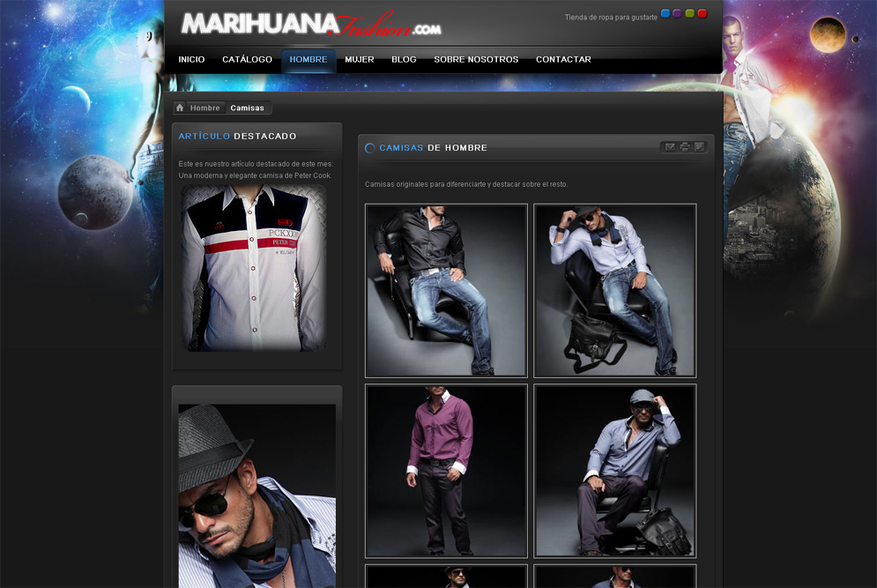Open the light-blue shirt with scarf thumbnail

(614, 290)
